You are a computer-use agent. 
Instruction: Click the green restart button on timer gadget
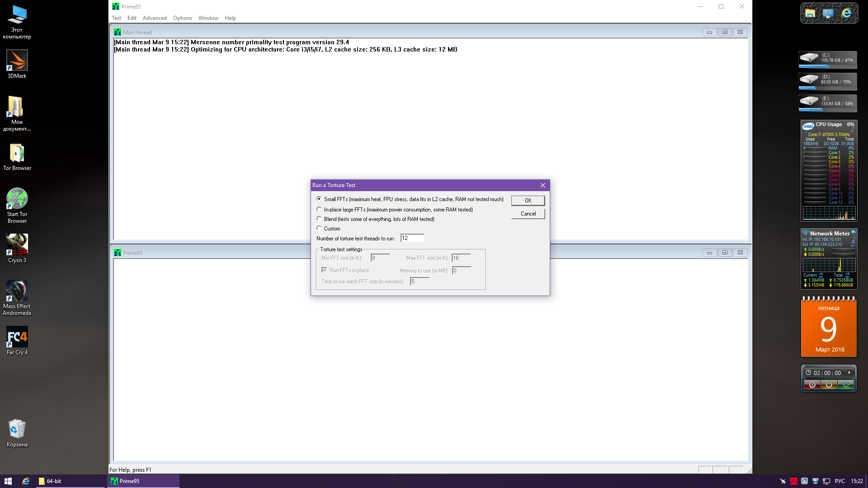pos(845,385)
